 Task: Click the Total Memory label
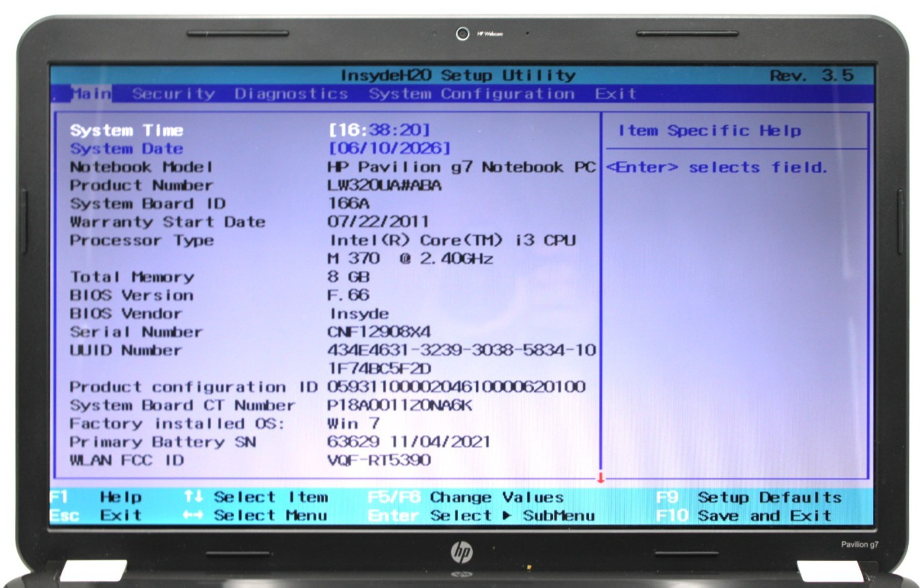click(132, 277)
